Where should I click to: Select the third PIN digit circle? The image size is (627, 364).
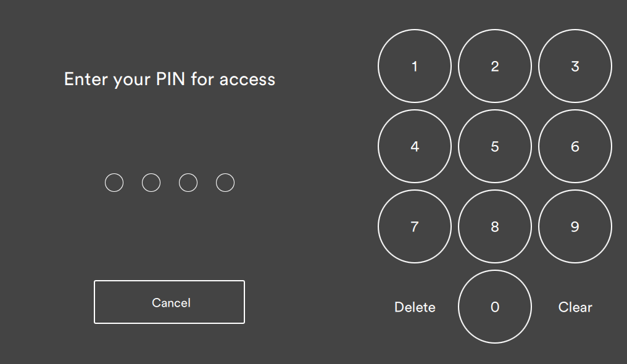[x=188, y=183]
